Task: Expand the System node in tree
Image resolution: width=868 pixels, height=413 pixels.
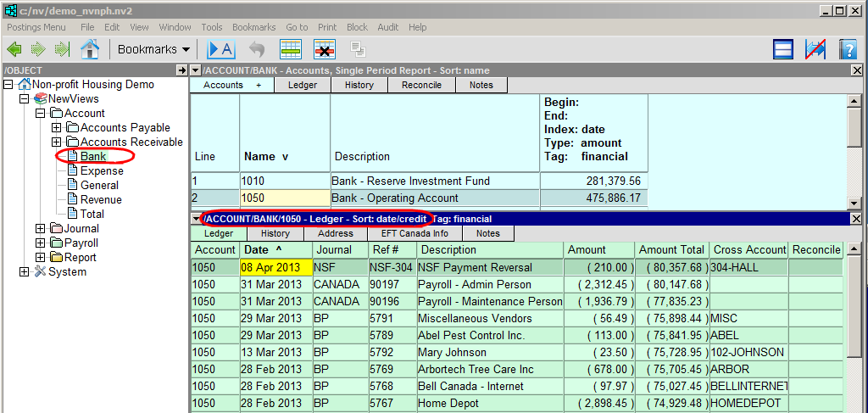Action: pyautogui.click(x=24, y=272)
